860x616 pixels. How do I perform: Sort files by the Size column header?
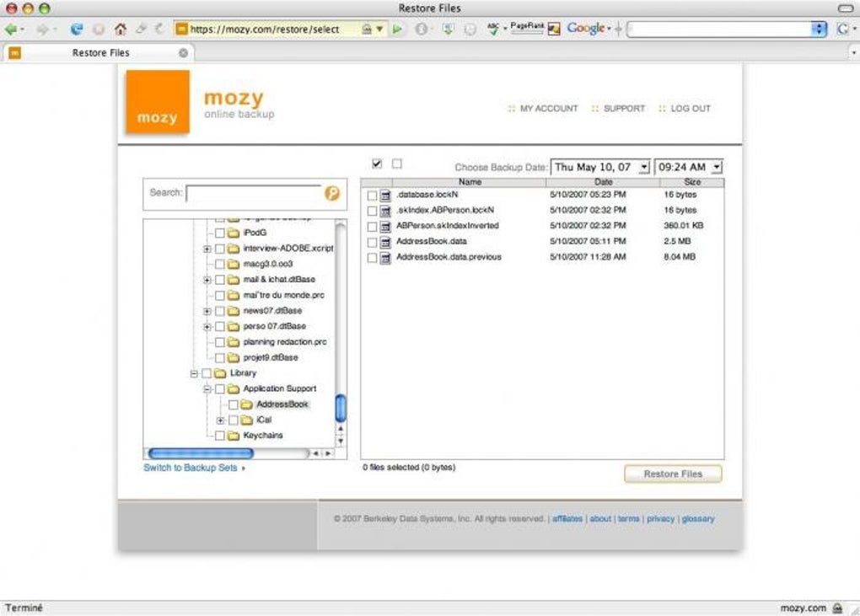[692, 182]
